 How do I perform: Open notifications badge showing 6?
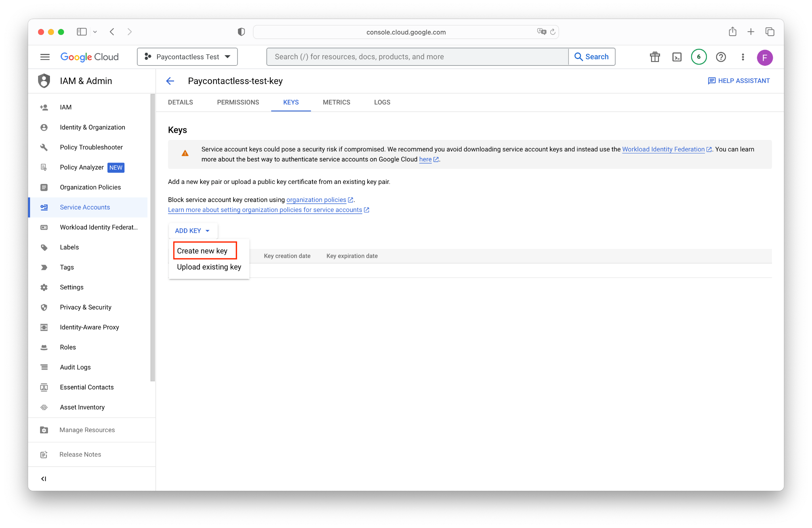pos(699,57)
